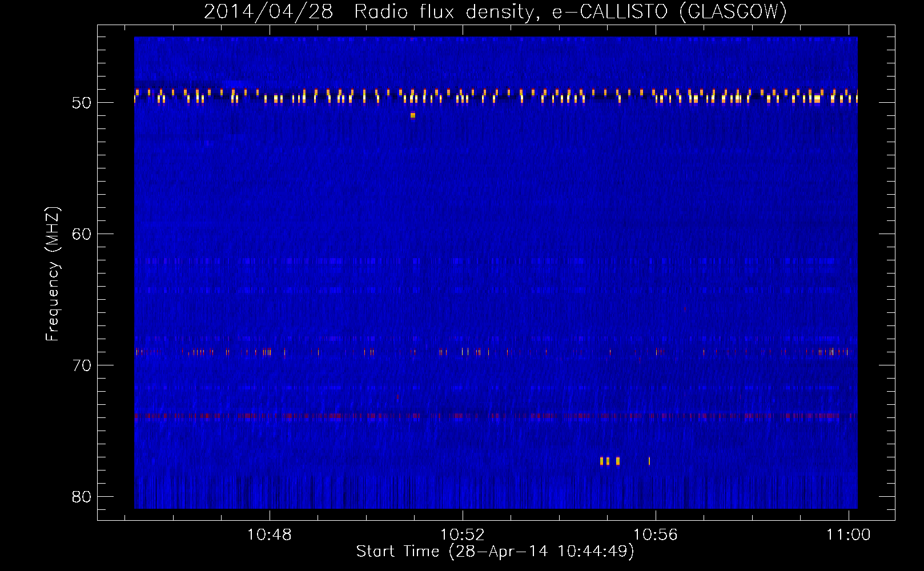The image size is (924, 571).
Task: Click the 10:56 time tick label
Action: [656, 534]
